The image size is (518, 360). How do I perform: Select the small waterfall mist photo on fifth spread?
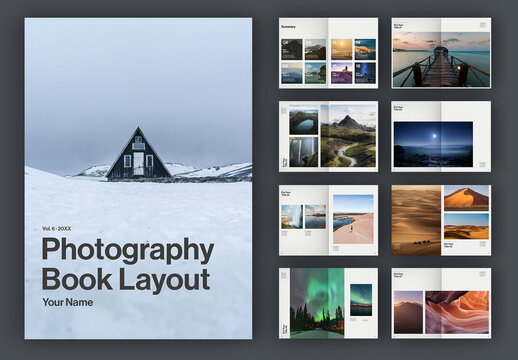(292, 217)
